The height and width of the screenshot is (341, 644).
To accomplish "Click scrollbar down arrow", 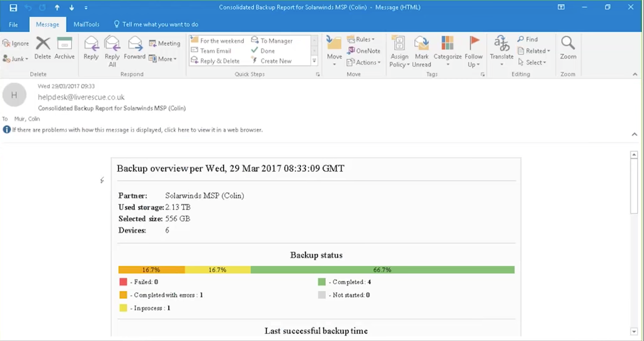I will click(x=634, y=331).
